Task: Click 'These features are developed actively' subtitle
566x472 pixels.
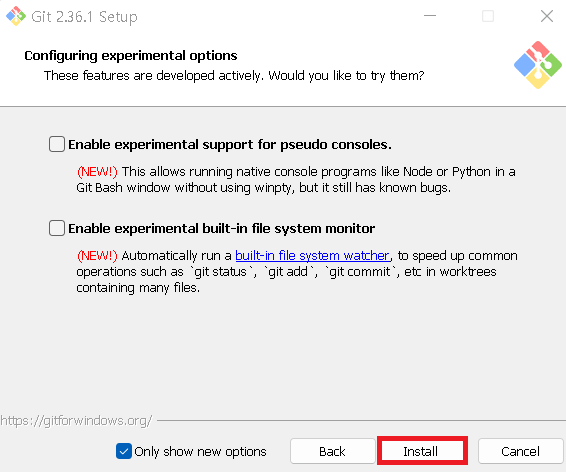Action: tap(234, 76)
